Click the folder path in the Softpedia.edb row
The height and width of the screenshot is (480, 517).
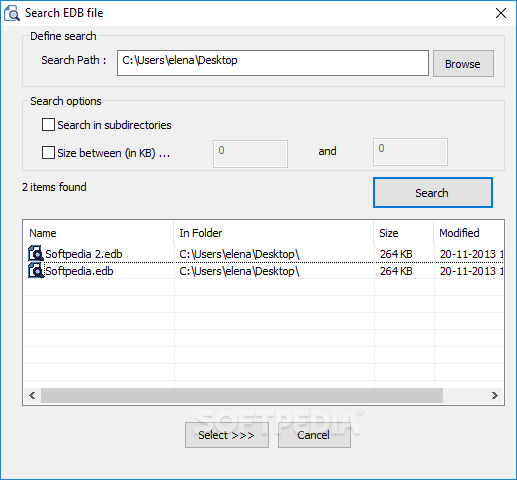[x=239, y=271]
